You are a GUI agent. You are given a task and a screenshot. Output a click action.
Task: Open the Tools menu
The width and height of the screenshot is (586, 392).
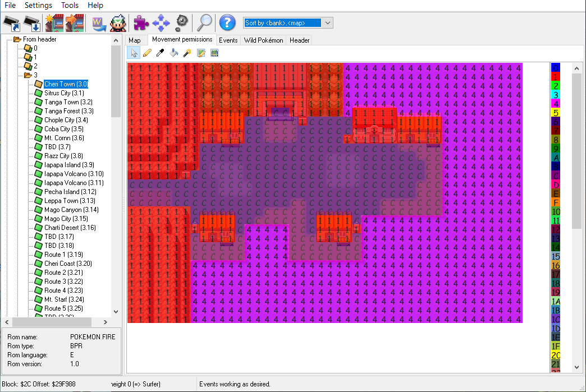70,5
